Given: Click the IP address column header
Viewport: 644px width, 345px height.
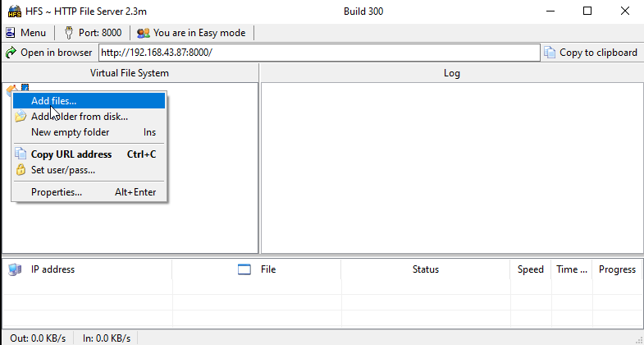Looking at the screenshot, I should coord(87,269).
